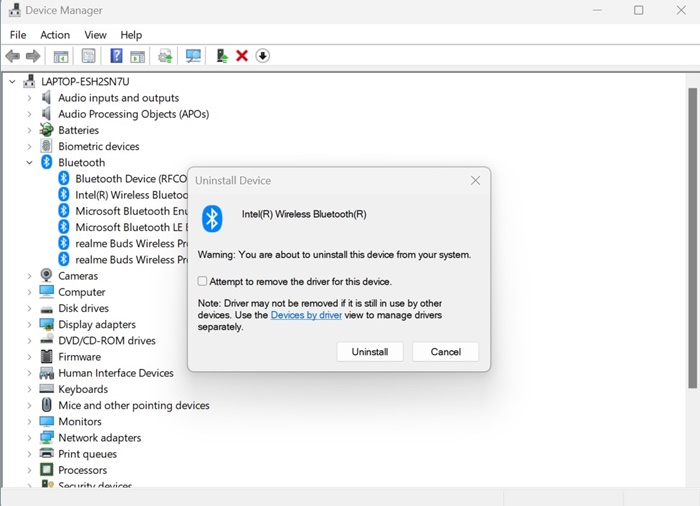The height and width of the screenshot is (506, 700).
Task: Toggle the action pane toolbar icon
Action: pyautogui.click(x=138, y=56)
